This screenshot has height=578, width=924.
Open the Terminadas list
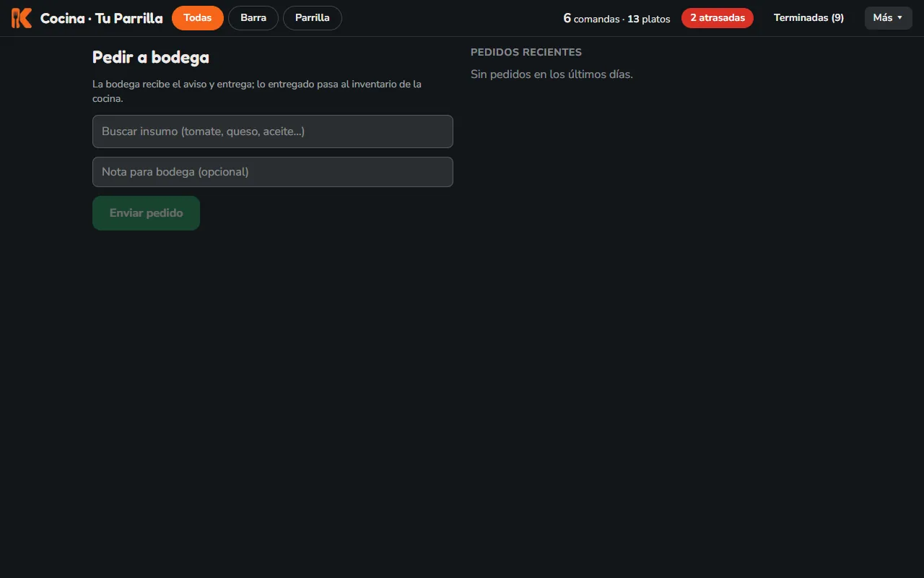click(x=808, y=18)
